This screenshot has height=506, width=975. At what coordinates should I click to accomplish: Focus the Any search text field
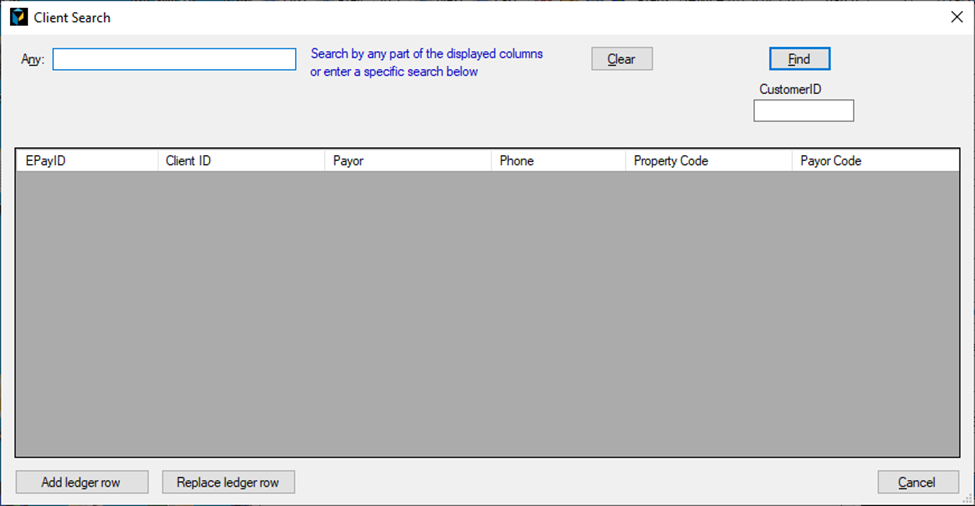[174, 60]
